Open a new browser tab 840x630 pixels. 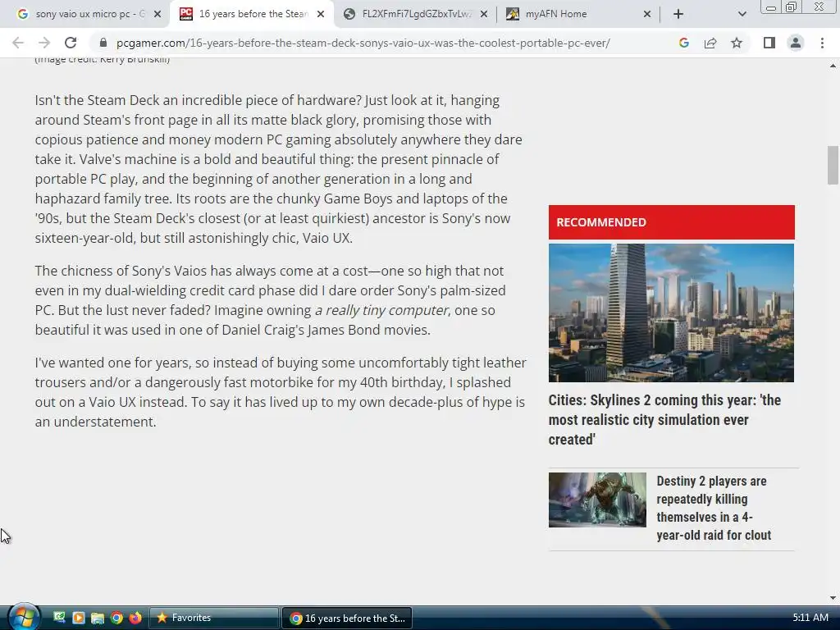678,14
